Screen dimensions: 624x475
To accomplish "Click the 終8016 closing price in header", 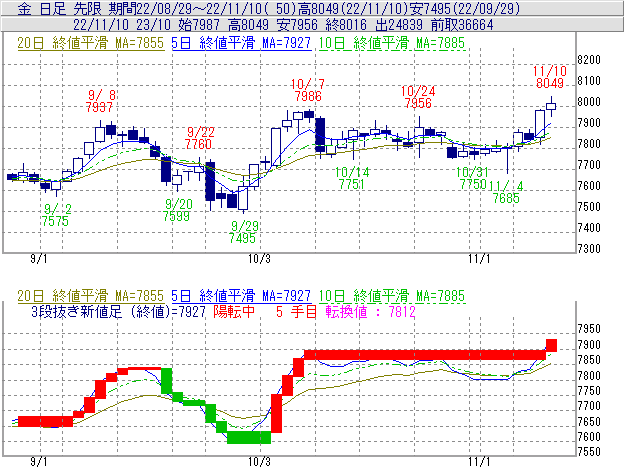I will pos(346,25).
